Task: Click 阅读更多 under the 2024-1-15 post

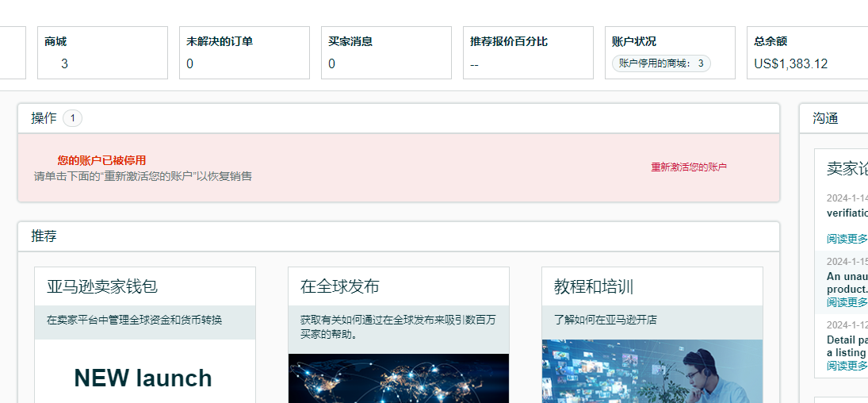Action: click(847, 302)
